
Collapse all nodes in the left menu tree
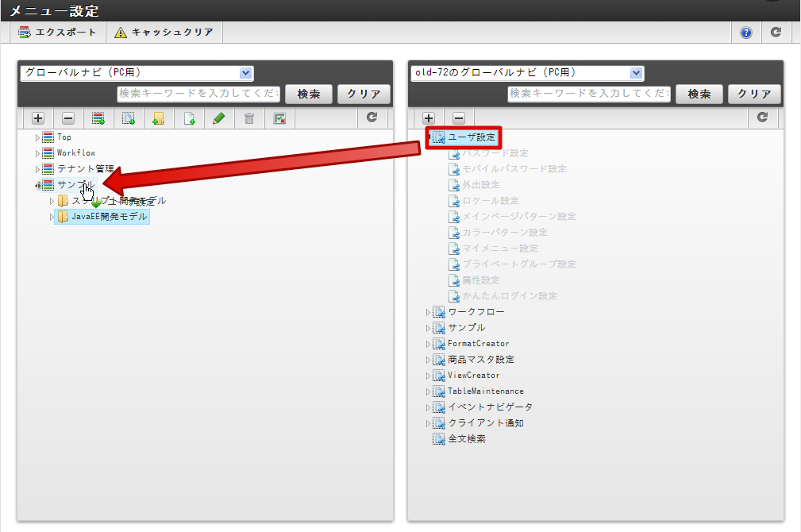pos(68,118)
